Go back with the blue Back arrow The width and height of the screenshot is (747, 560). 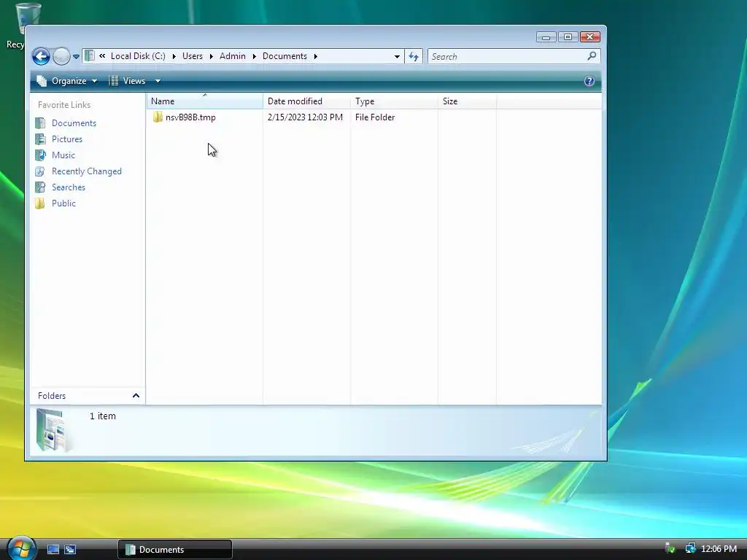point(41,57)
